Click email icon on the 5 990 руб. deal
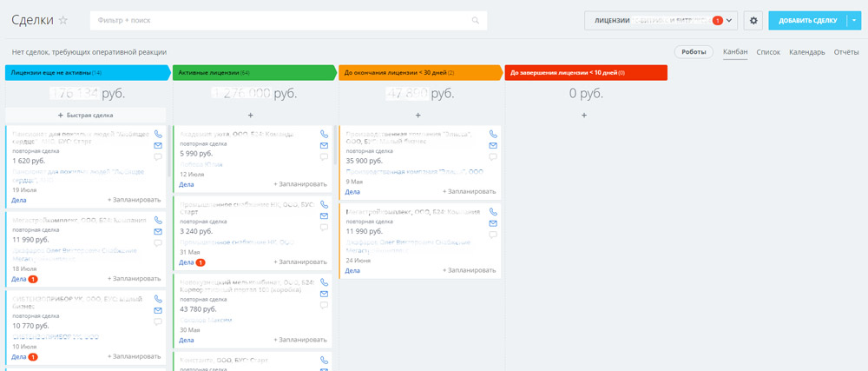 324,146
